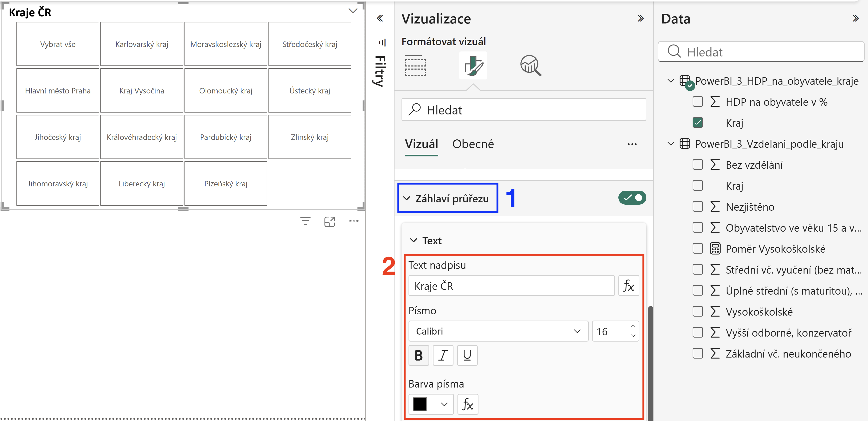Select Zlínský kraj slicer tile

pos(310,137)
